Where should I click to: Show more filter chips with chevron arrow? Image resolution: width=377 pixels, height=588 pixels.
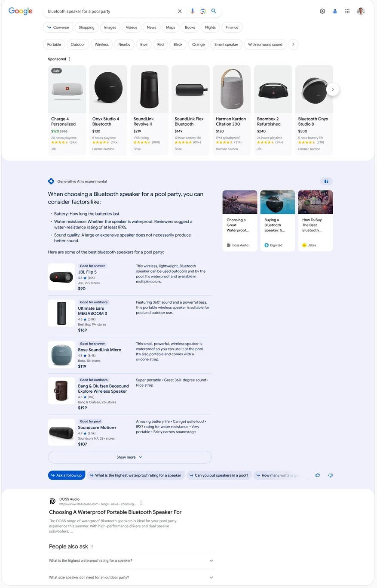click(x=293, y=44)
